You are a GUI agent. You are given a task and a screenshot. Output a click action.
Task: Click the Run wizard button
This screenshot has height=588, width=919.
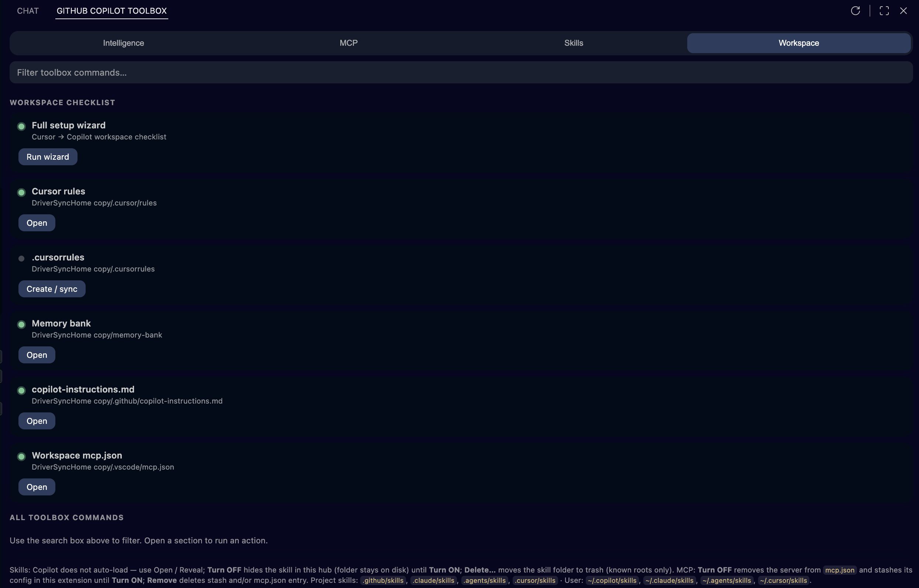48,157
